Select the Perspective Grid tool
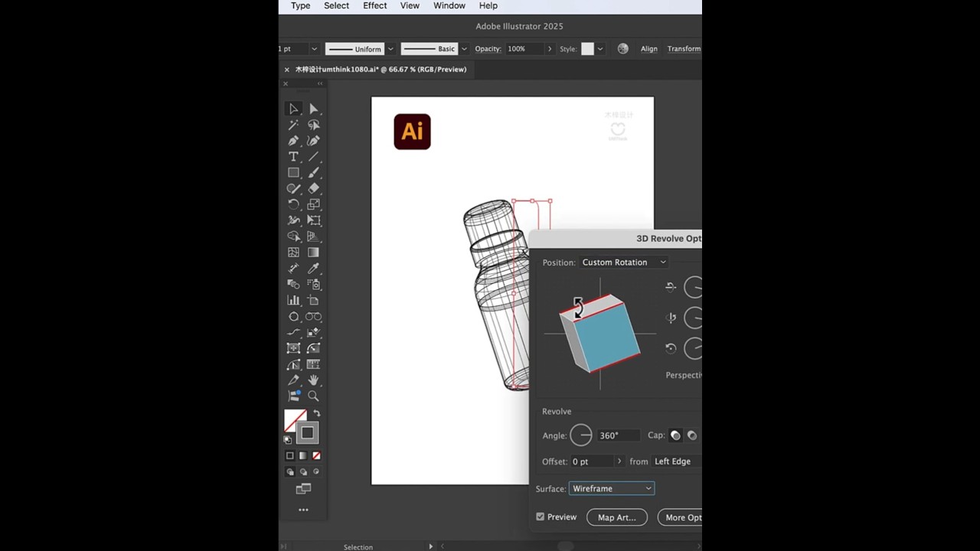980x551 pixels. (313, 236)
